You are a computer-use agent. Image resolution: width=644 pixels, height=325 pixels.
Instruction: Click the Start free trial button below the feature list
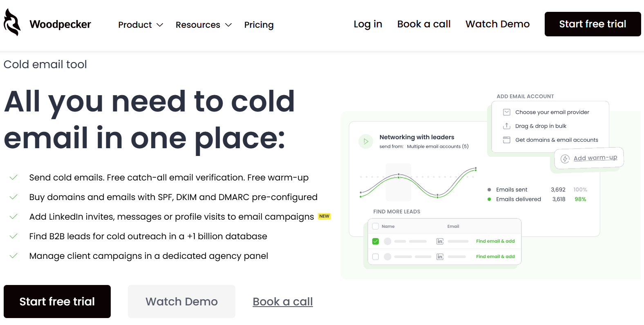(x=57, y=301)
